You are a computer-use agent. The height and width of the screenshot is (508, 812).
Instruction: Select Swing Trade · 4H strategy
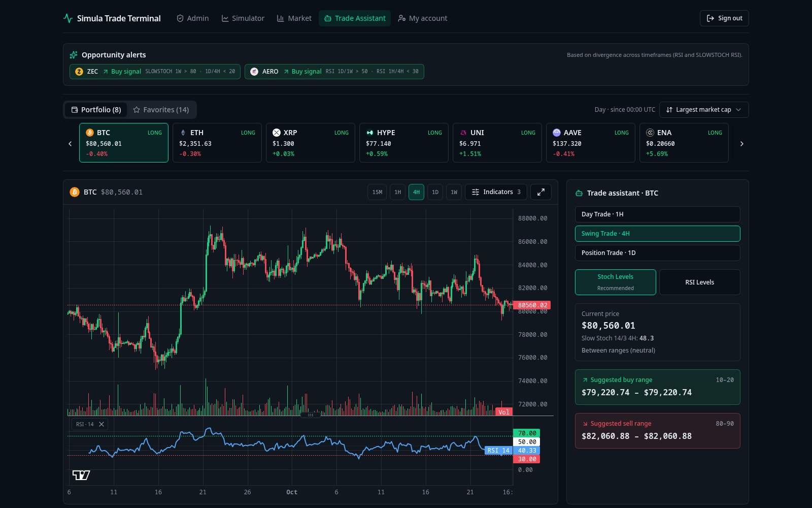point(657,234)
